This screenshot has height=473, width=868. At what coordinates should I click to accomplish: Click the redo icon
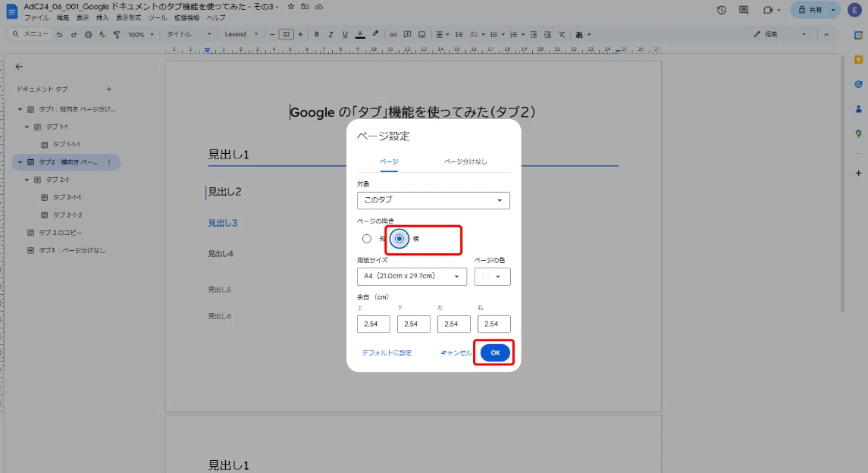[x=74, y=34]
